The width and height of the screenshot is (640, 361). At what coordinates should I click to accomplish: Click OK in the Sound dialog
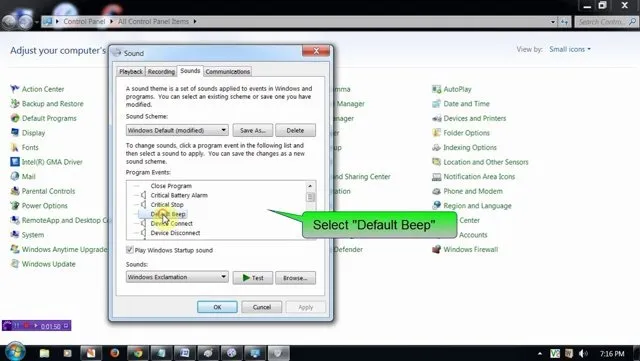click(217, 307)
